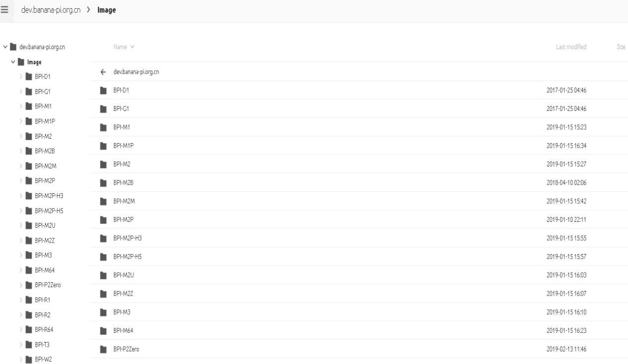This screenshot has width=628, height=364.
Task: Click the BPI-D1 folder icon in file list
Action: pos(103,90)
